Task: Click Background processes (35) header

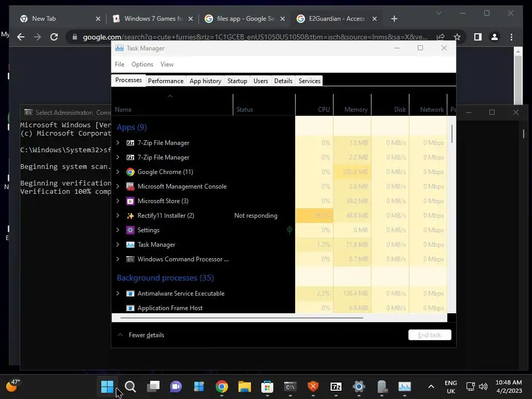Action: (x=165, y=278)
